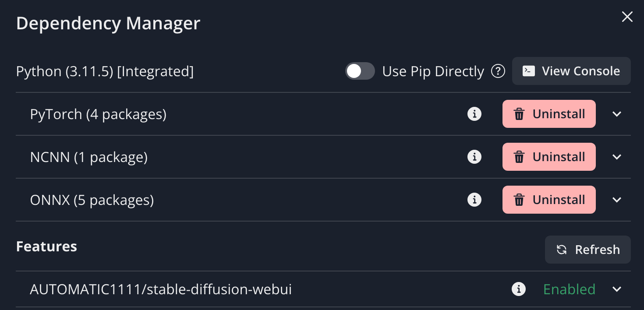Click the green Enabled status text
Viewport: 644px width, 310px height.
coord(569,289)
